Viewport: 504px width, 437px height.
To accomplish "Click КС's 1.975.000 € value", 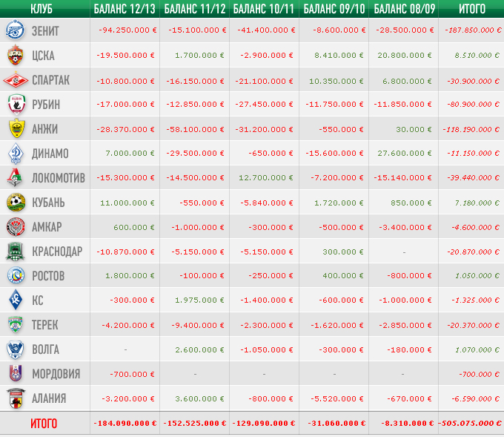I will [199, 300].
